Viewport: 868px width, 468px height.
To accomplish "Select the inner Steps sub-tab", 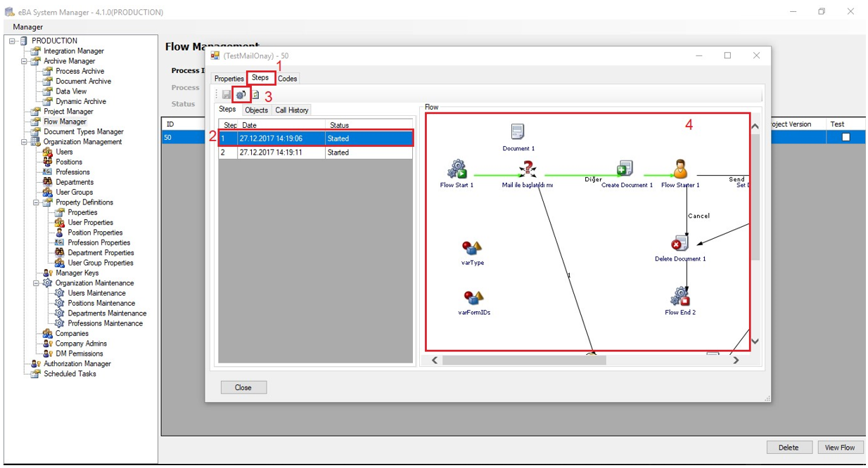I will [x=227, y=110].
